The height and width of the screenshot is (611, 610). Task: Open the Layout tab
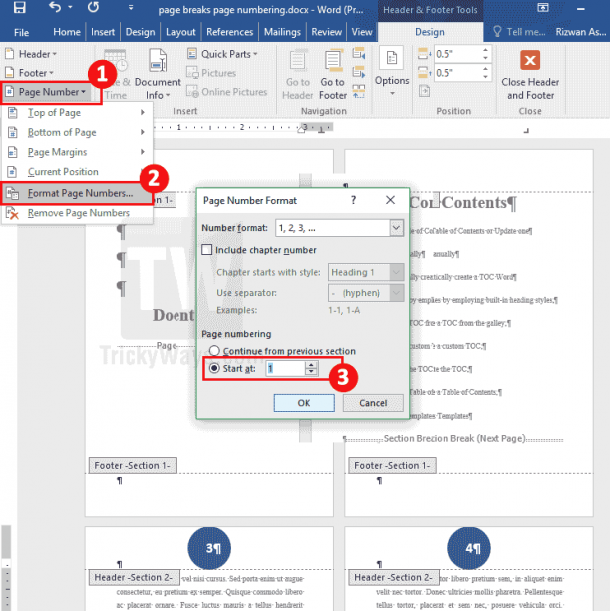[180, 32]
